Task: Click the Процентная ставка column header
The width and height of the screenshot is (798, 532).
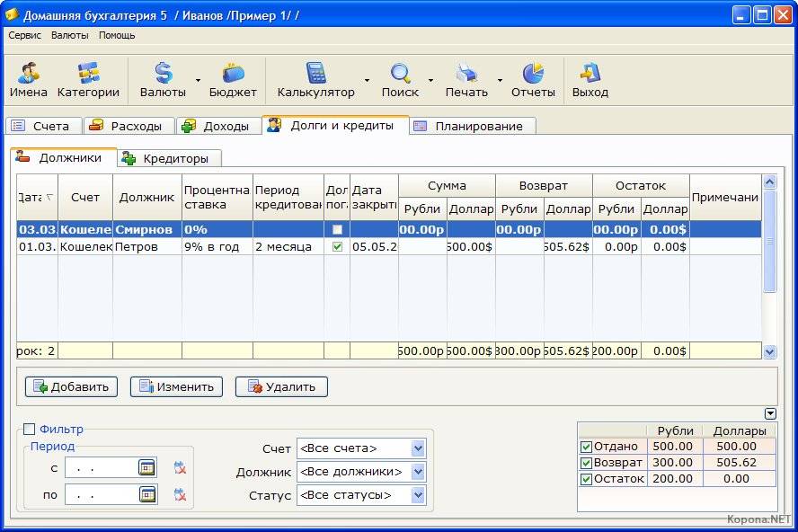Action: click(217, 197)
